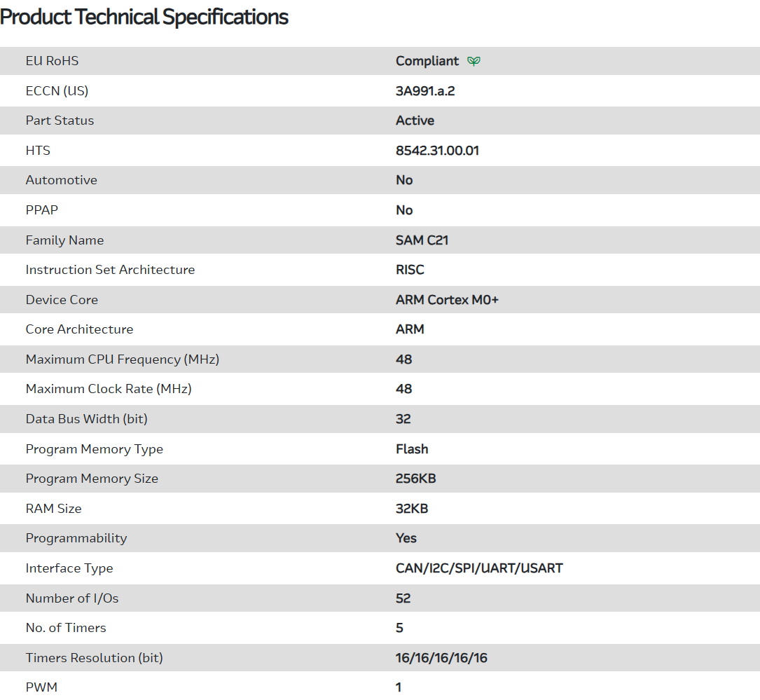Select the Compliant value text

coord(427,61)
